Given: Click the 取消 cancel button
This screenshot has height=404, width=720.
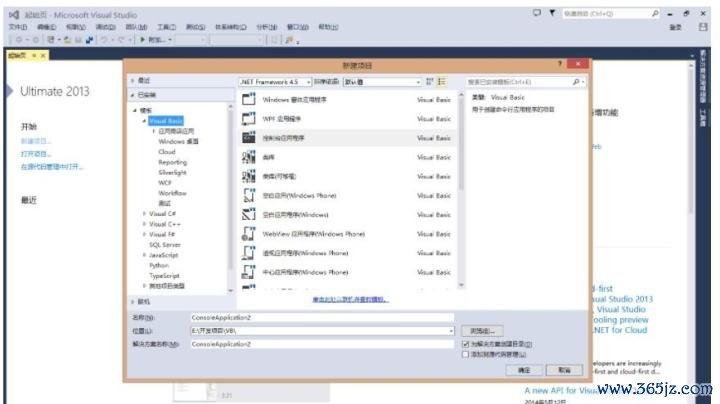Looking at the screenshot, I should coord(564,370).
